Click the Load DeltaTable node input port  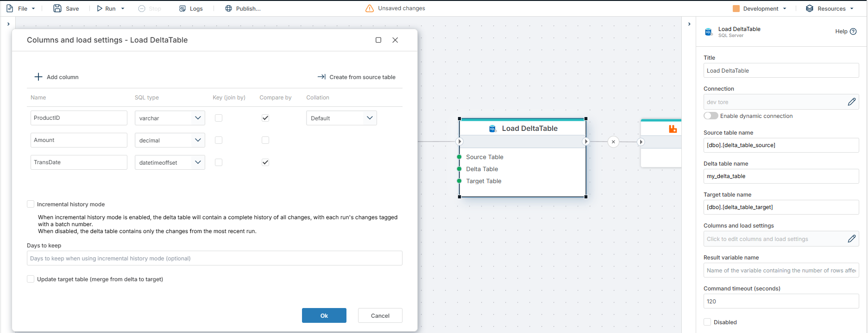click(459, 142)
